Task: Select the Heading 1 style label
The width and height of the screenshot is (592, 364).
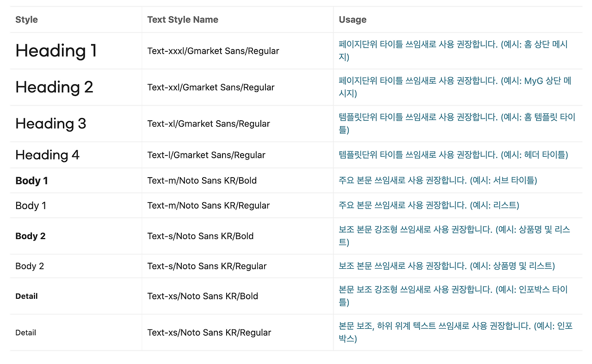Action: tap(55, 51)
